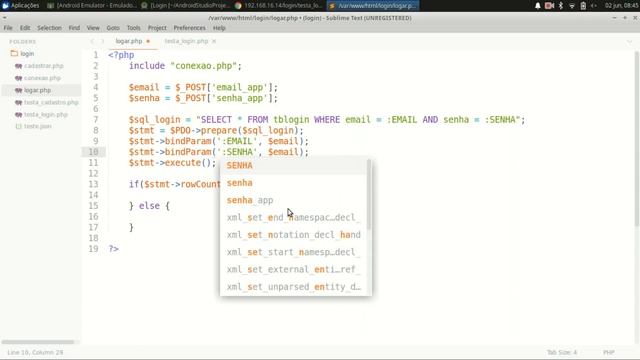This screenshot has width=640, height=360.
Task: Click Line 10, Column 29 status text
Action: click(x=35, y=352)
